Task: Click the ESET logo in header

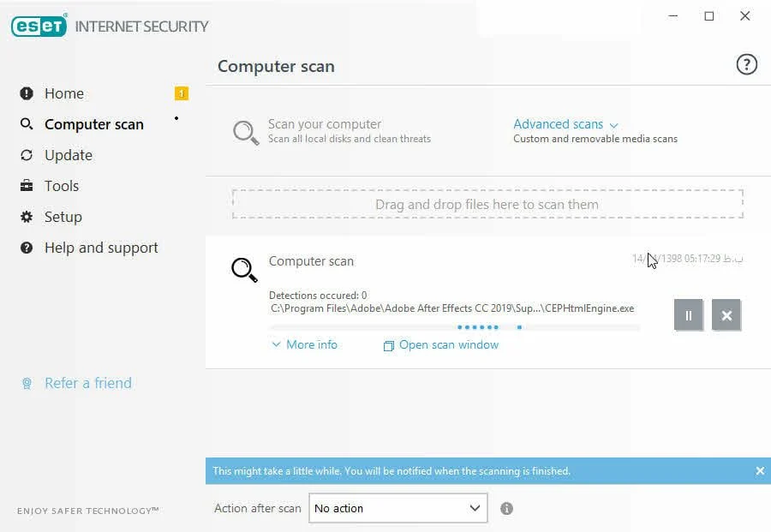Action: (39, 26)
